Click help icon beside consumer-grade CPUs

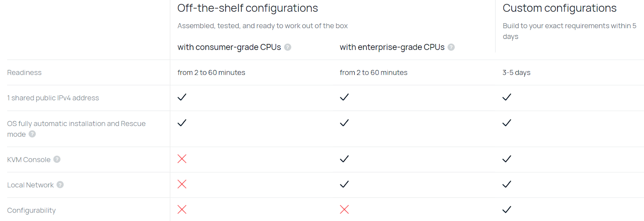288,47
